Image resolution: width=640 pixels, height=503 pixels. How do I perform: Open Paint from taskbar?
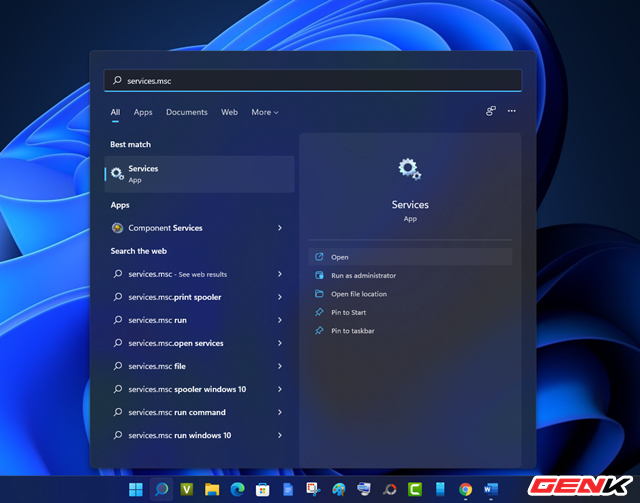[338, 489]
